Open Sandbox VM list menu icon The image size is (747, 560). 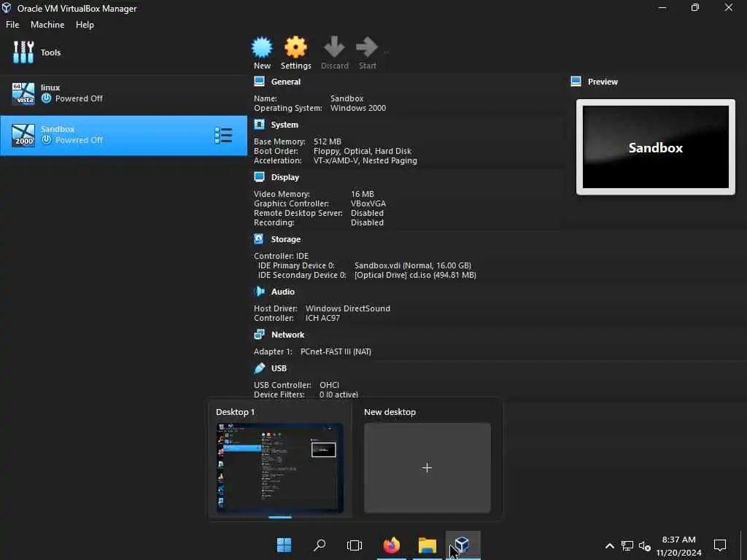pos(223,136)
